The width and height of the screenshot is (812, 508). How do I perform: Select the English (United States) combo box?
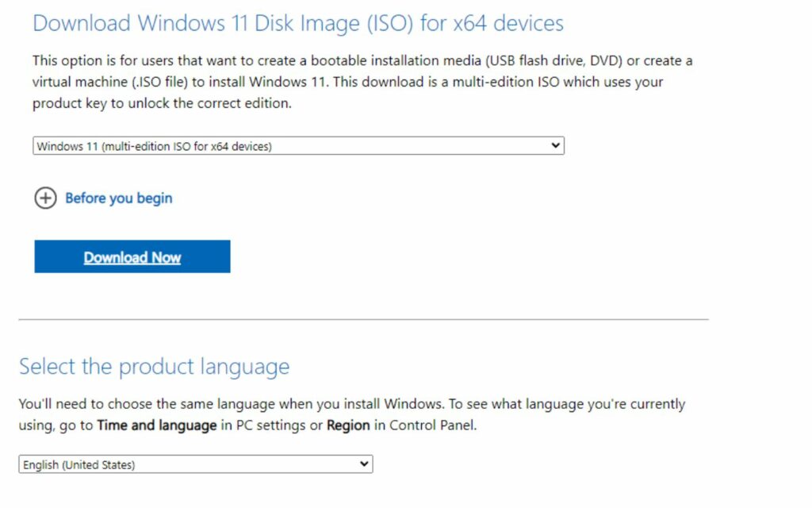click(195, 464)
